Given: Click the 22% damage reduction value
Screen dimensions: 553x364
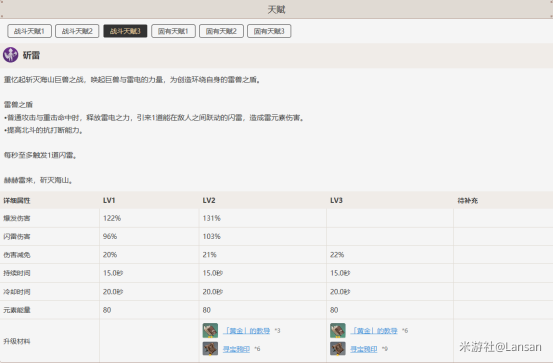Looking at the screenshot, I should pos(337,255).
